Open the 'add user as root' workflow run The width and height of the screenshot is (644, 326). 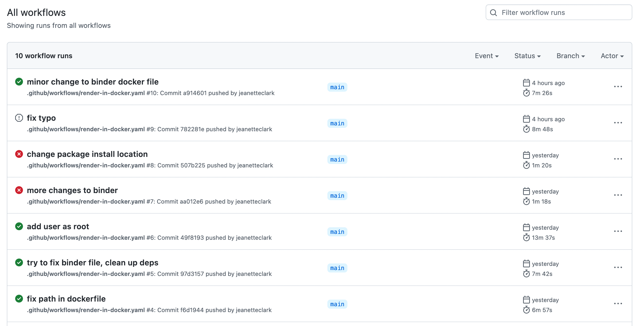58,227
